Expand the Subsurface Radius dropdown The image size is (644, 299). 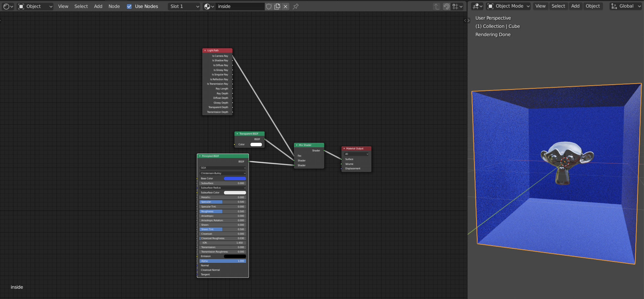click(223, 188)
